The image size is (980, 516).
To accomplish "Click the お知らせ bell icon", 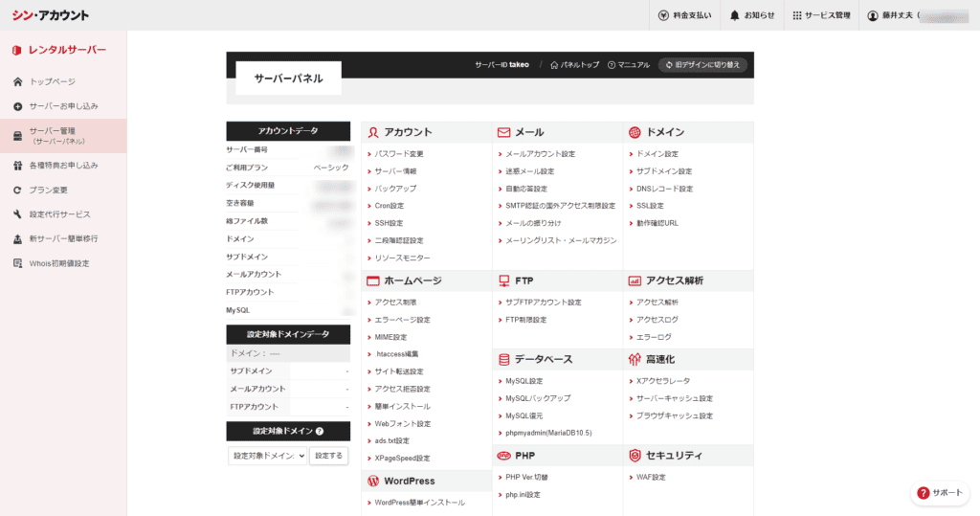I will 734,15.
